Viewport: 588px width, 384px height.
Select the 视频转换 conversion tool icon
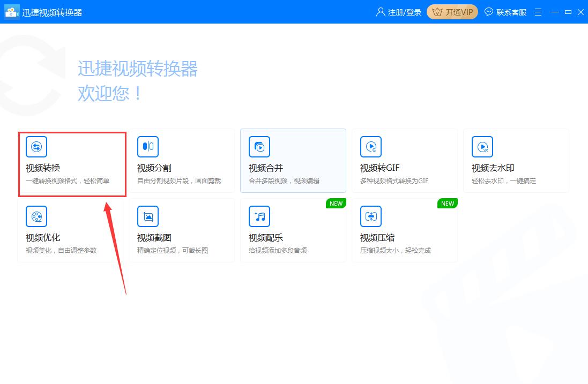click(35, 146)
